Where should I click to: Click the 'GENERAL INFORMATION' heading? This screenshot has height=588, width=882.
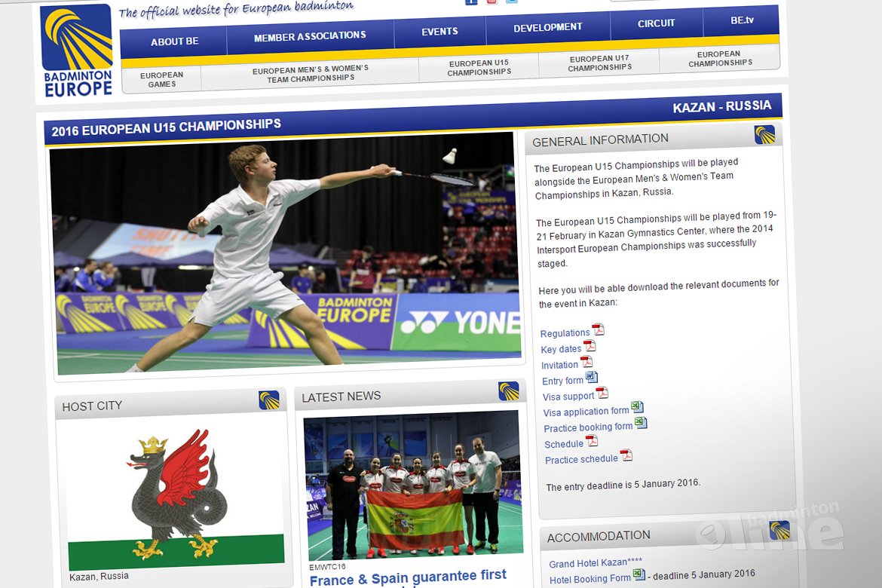[x=601, y=140]
